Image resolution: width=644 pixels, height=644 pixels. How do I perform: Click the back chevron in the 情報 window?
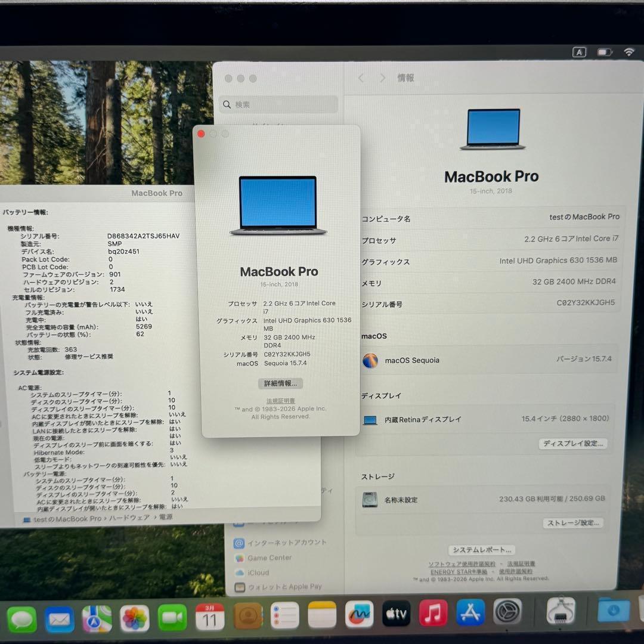pos(361,78)
